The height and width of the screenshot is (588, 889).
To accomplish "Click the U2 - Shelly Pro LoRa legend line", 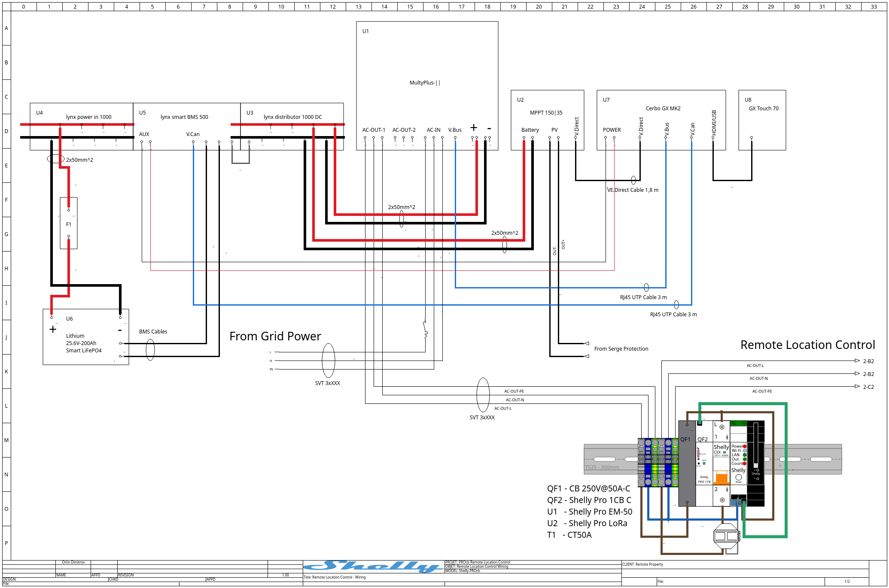I will [x=587, y=523].
